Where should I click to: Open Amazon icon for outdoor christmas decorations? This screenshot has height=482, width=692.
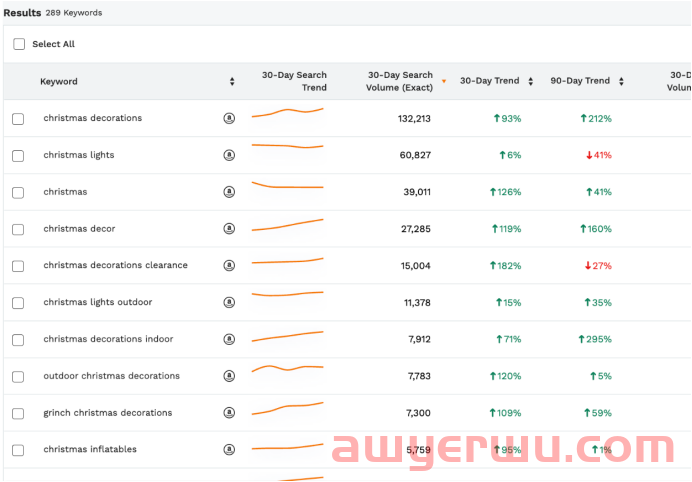point(229,376)
